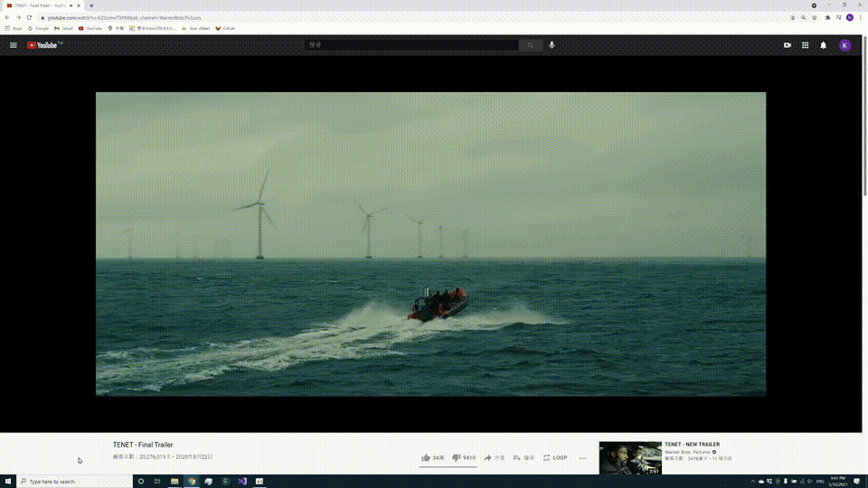Open Chrome three-dot menu
868x488 pixels.
click(x=860, y=18)
